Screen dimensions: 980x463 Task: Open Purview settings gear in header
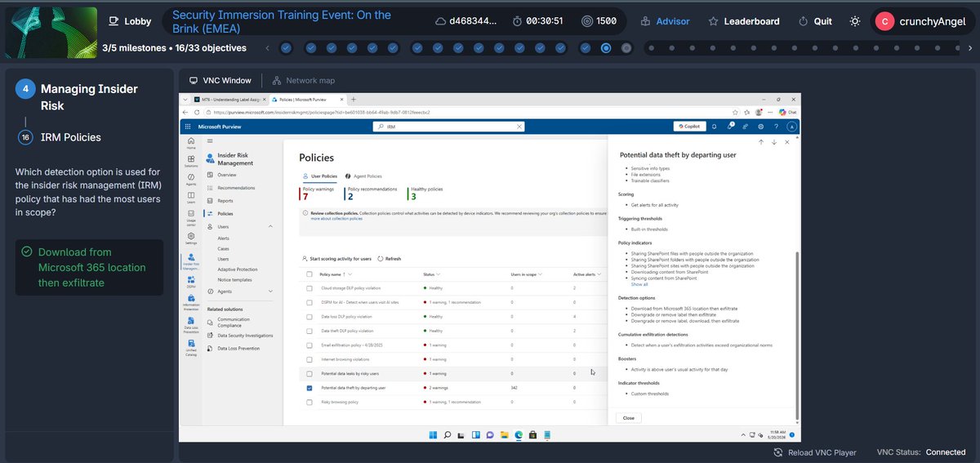pos(760,127)
